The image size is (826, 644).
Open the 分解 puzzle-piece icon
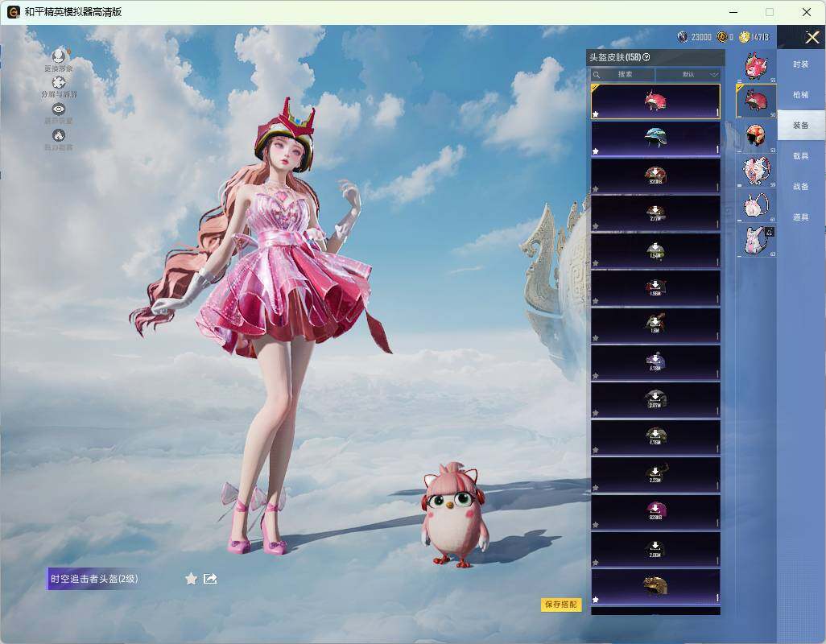[x=59, y=82]
